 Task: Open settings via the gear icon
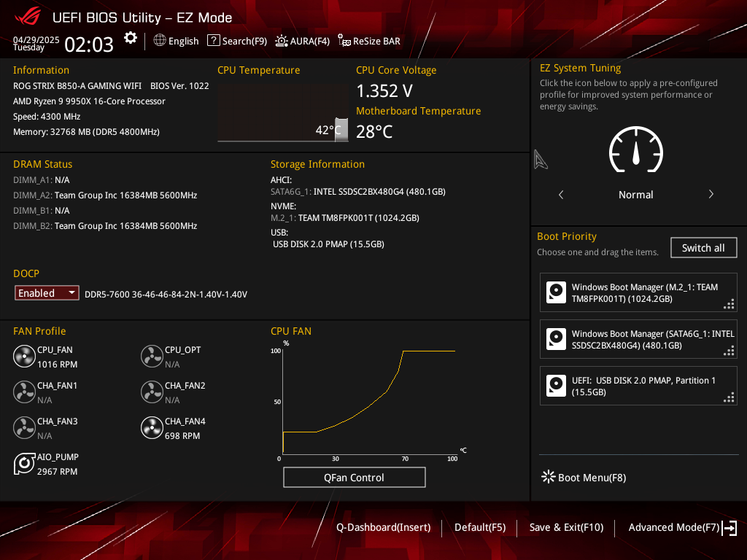pos(130,38)
